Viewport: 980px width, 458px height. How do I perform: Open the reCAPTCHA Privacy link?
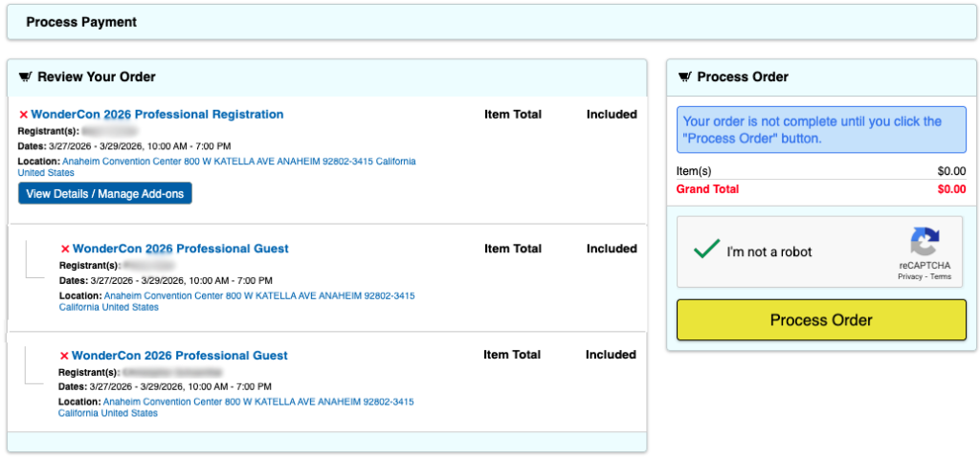[x=909, y=276]
